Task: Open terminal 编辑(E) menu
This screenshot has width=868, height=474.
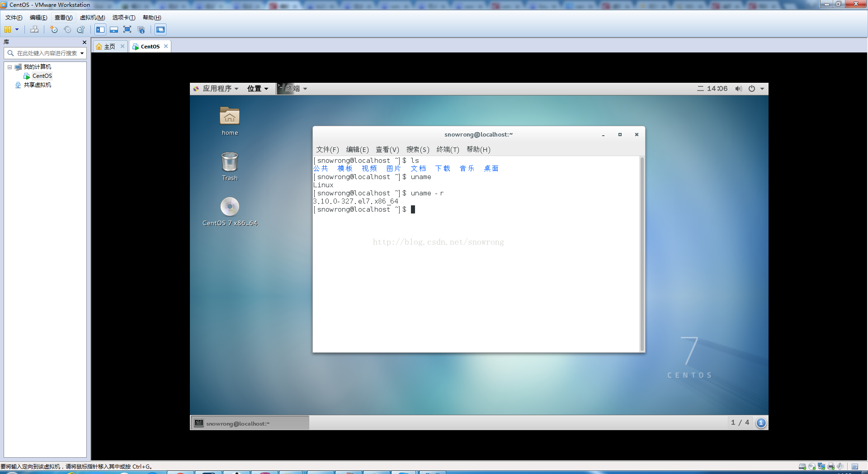Action: (x=357, y=150)
